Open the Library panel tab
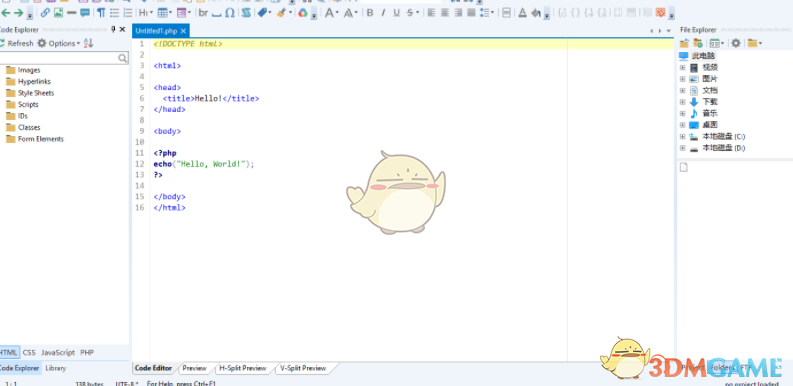This screenshot has height=386, width=793. [56, 368]
